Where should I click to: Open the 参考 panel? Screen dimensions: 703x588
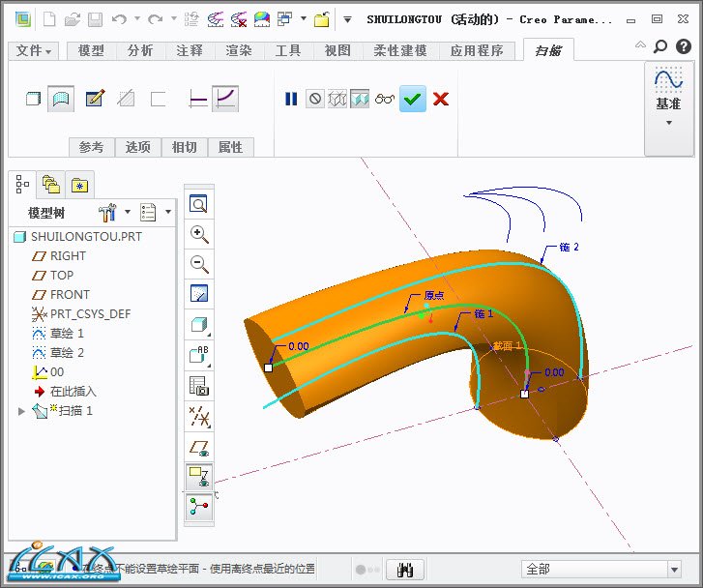[91, 147]
